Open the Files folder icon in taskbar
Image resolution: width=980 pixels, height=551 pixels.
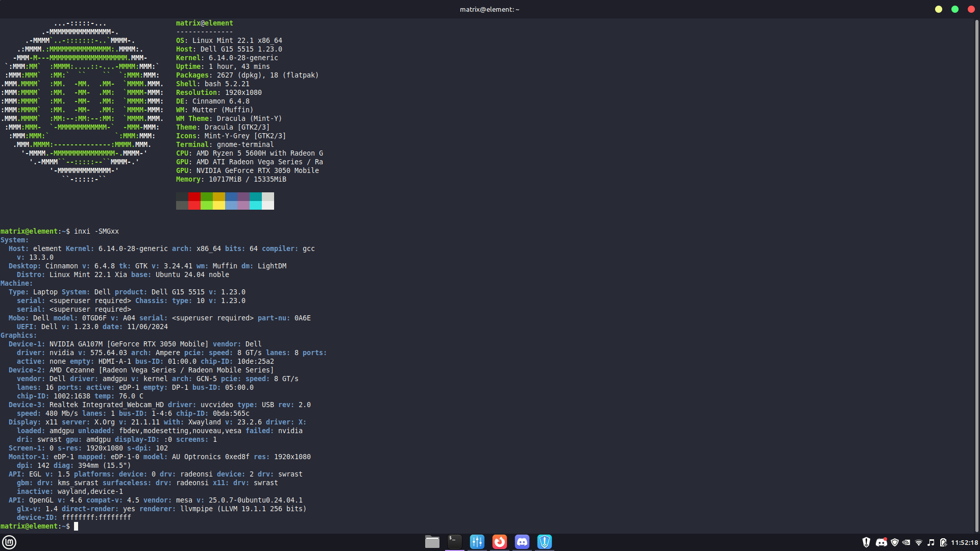[432, 542]
